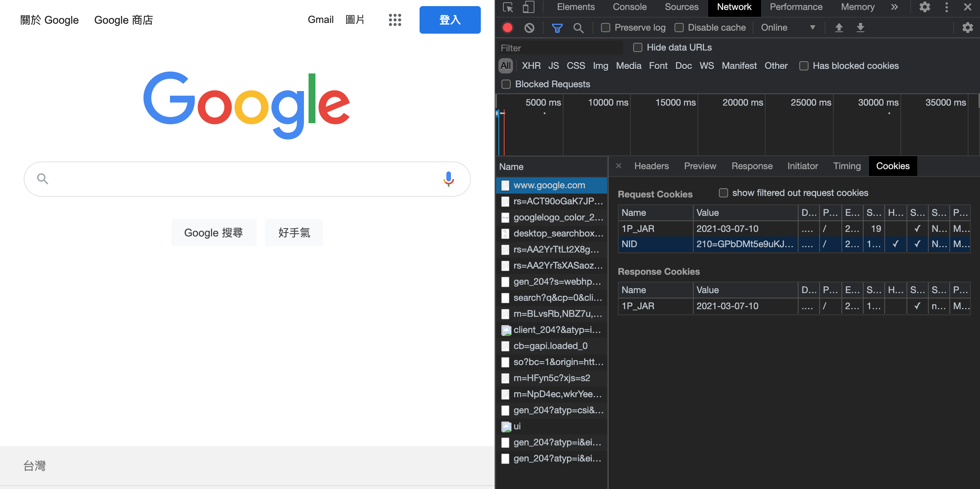Click the network Filter text field
This screenshot has height=489, width=980.
(x=560, y=48)
